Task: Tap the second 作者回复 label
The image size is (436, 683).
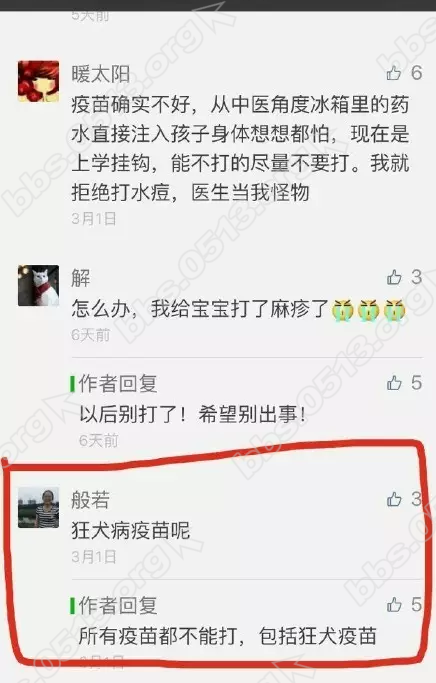Action: [x=118, y=605]
